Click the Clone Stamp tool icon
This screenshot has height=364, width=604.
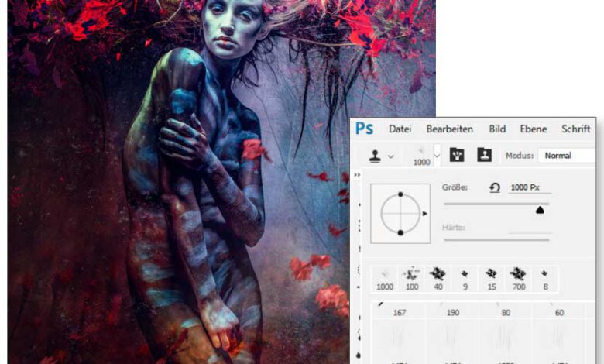click(375, 156)
